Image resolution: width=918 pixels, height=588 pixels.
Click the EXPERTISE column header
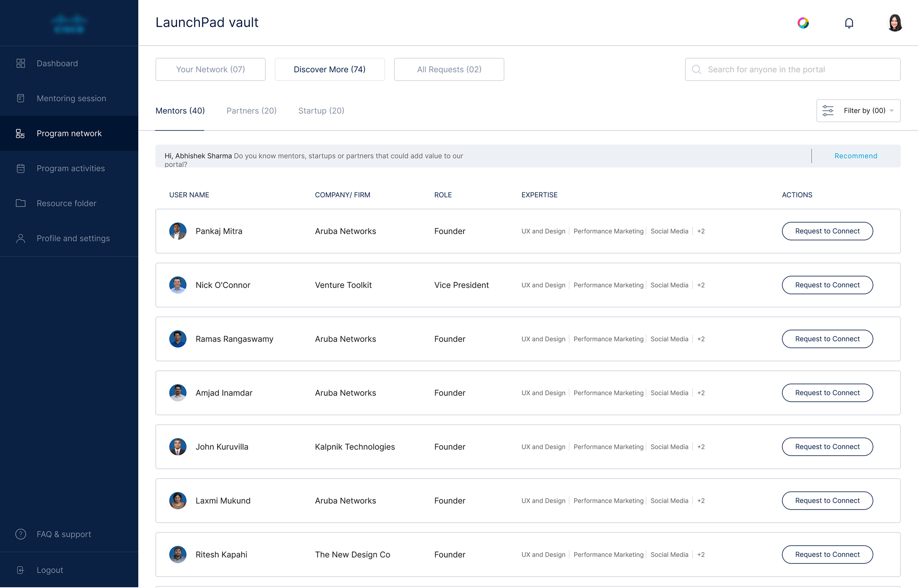click(x=539, y=195)
